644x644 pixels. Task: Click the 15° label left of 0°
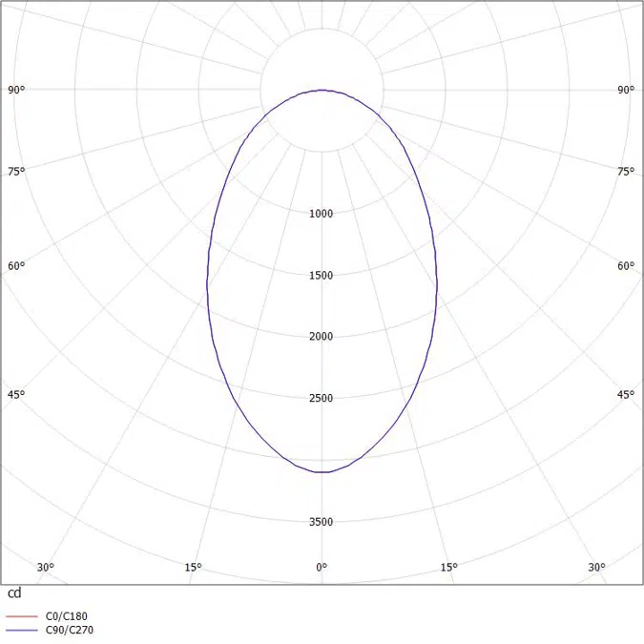coord(193,567)
